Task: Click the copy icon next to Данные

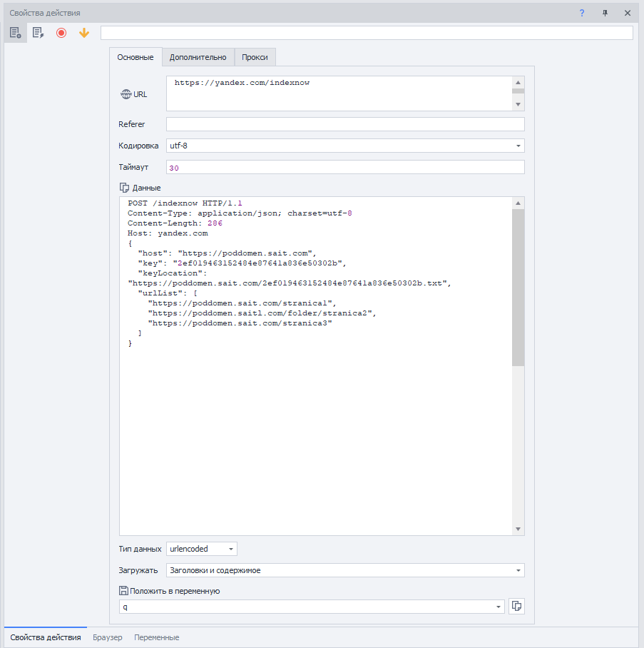Action: tap(124, 188)
